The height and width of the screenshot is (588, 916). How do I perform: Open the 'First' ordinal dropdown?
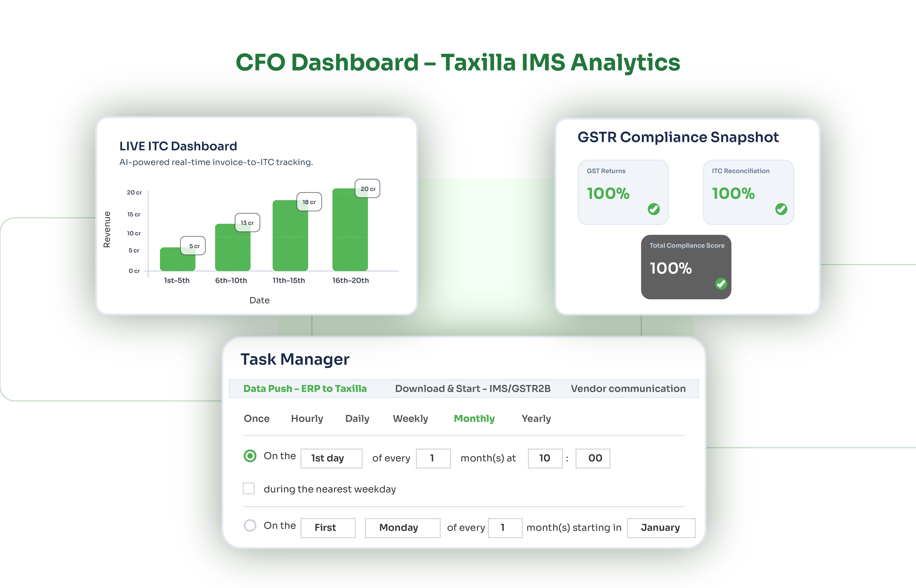[328, 528]
